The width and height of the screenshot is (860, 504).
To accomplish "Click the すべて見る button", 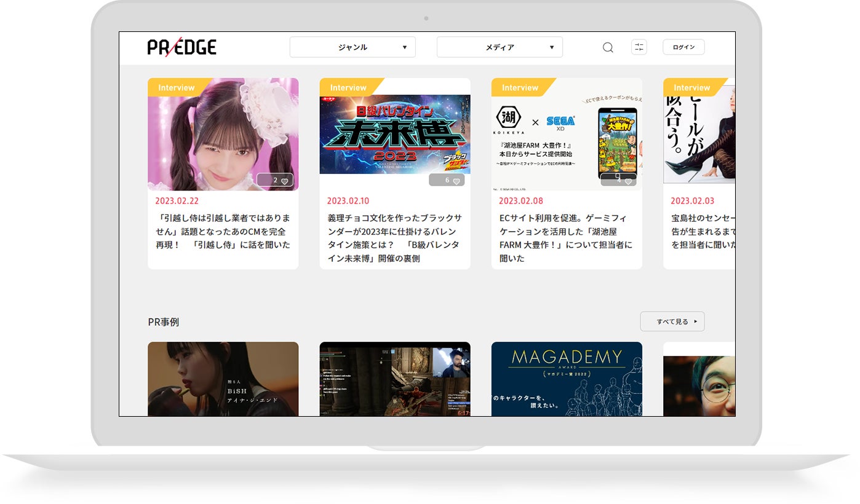I will [x=672, y=321].
